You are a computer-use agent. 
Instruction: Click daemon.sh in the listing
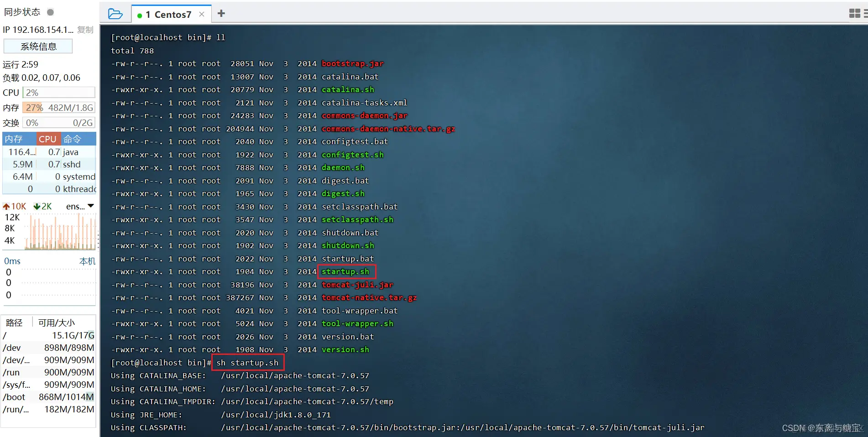coord(343,167)
